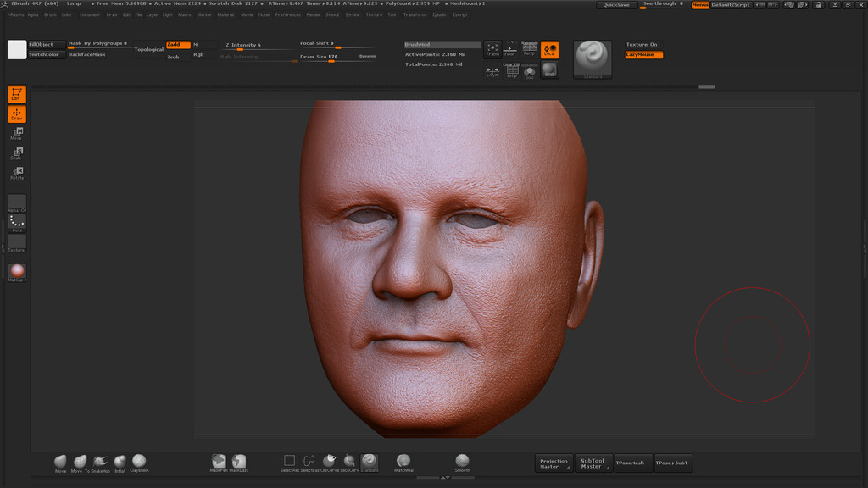Click the QuickSave button
Screen dimensions: 868x488
point(616,4)
